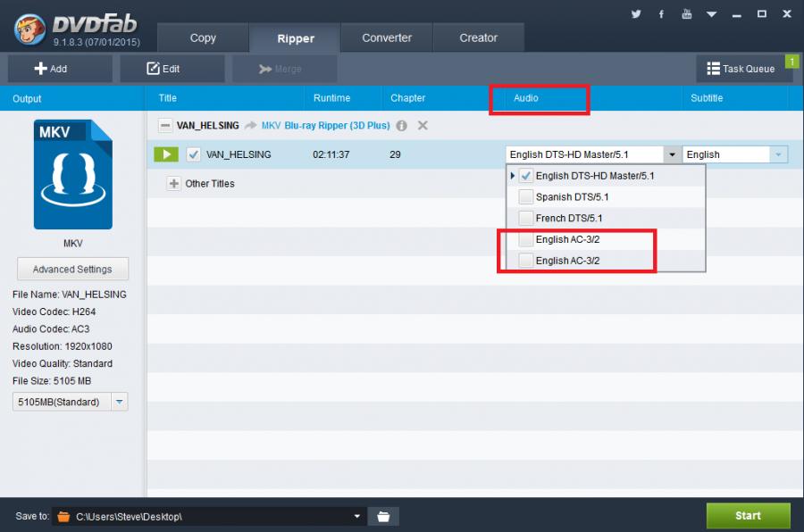The image size is (804, 532).
Task: Click the green play preview button
Action: 166,154
